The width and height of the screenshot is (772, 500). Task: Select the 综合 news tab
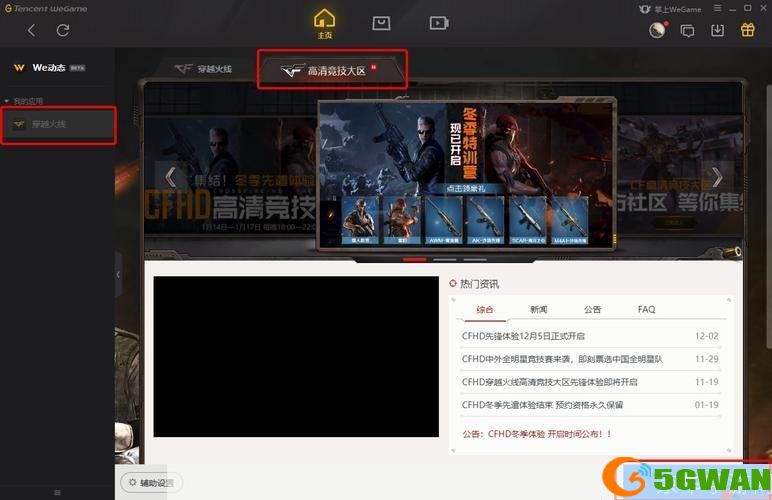coord(484,310)
